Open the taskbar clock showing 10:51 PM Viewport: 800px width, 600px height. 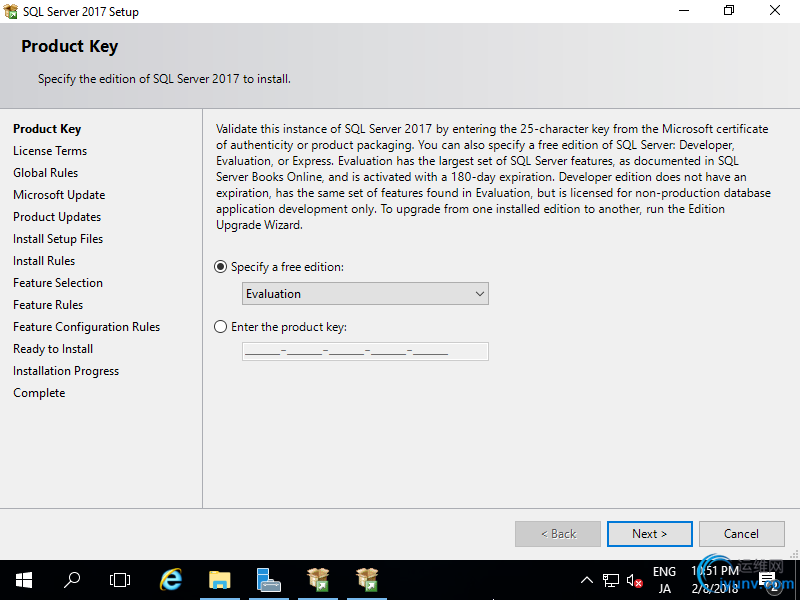point(715,580)
